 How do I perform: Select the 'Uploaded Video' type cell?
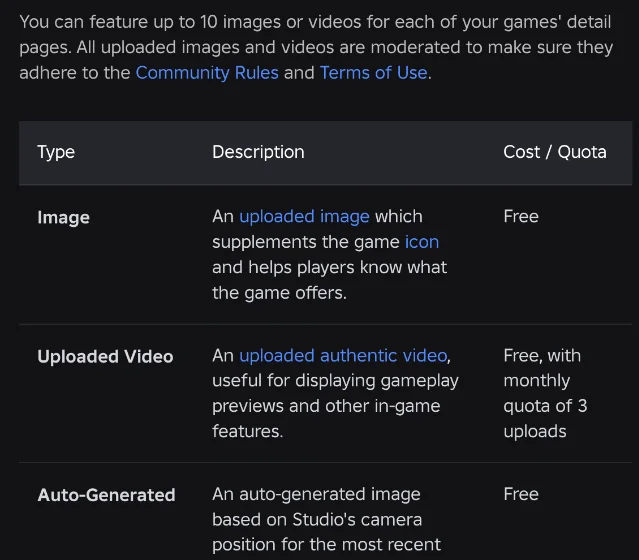[105, 357]
